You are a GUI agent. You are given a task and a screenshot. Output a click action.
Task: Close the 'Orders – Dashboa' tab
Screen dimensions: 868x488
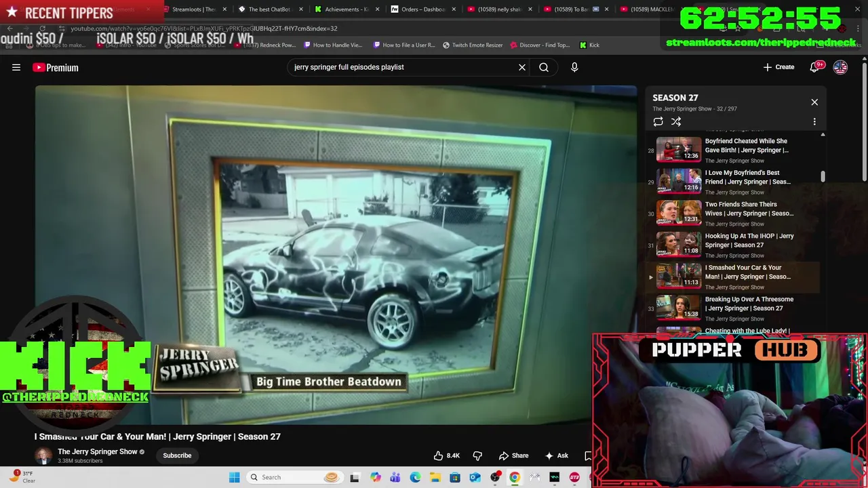click(x=454, y=9)
